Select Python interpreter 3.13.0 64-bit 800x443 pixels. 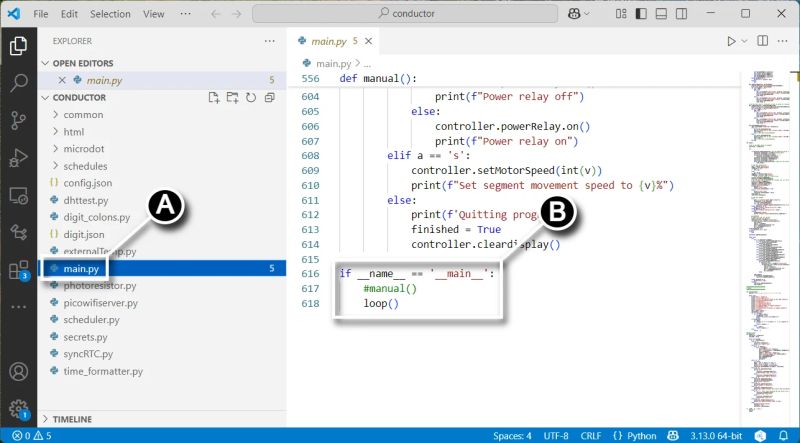click(x=716, y=436)
